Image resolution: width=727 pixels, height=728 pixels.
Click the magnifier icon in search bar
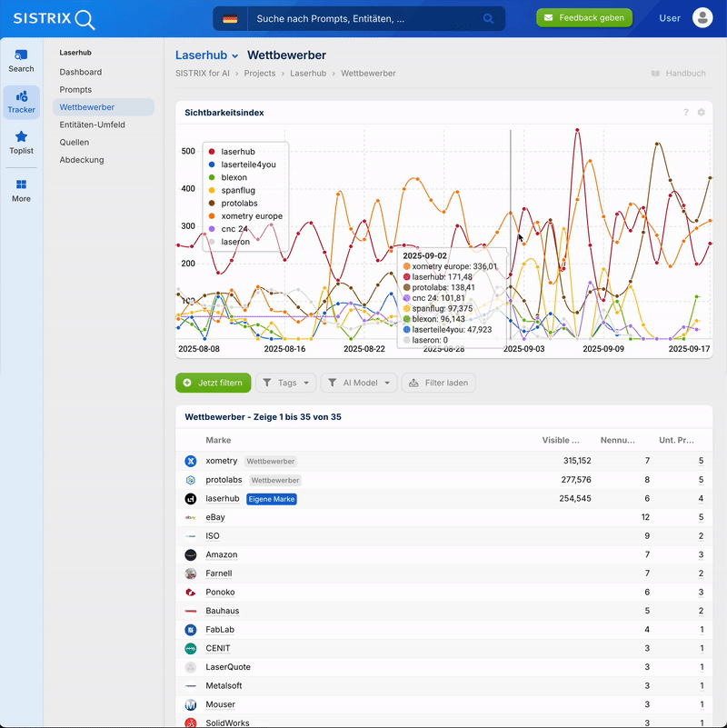489,18
